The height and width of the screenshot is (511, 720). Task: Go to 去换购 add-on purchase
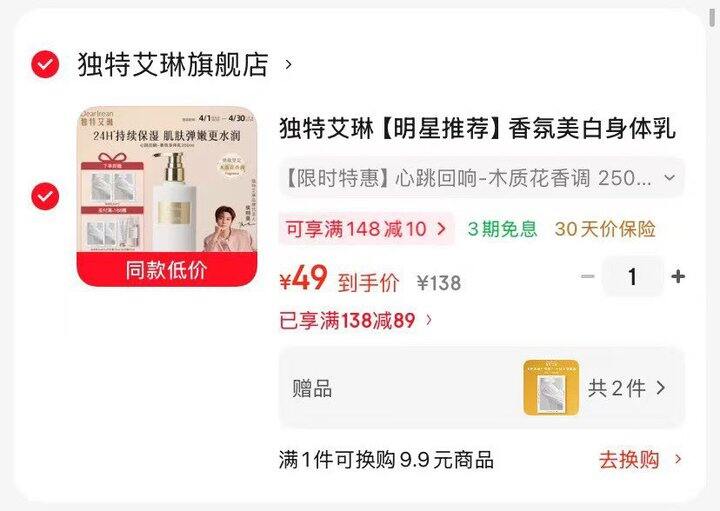click(x=629, y=460)
